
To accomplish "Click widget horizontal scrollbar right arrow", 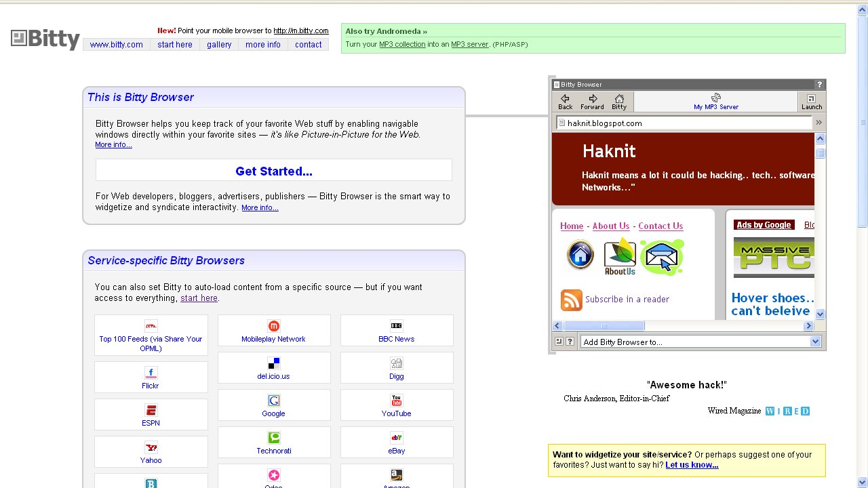I will click(x=808, y=326).
